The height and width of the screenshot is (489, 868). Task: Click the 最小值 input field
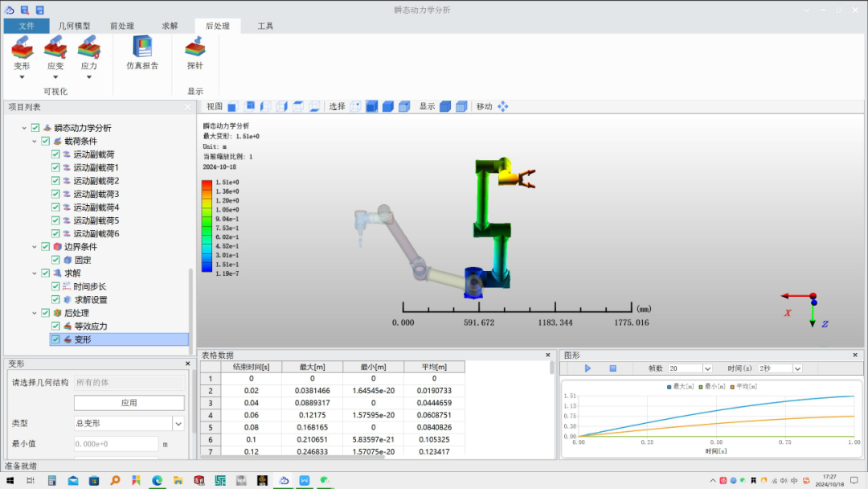click(x=117, y=444)
